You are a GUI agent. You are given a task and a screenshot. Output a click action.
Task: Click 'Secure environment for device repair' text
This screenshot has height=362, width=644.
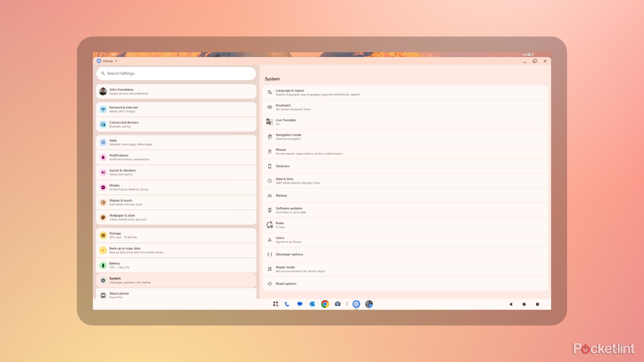click(300, 271)
